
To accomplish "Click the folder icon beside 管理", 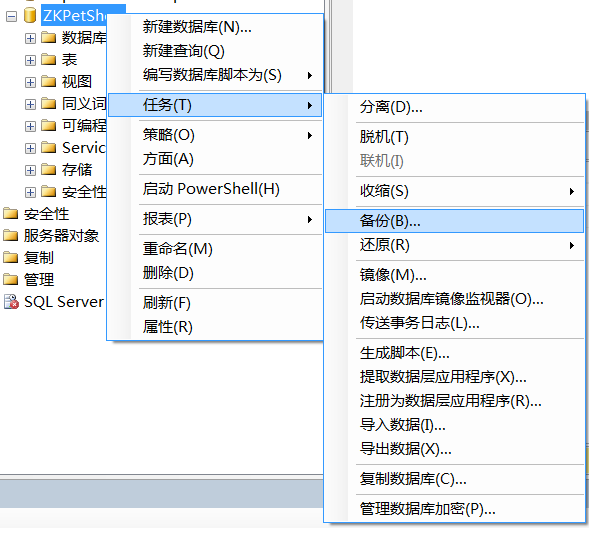I will pos(11,279).
